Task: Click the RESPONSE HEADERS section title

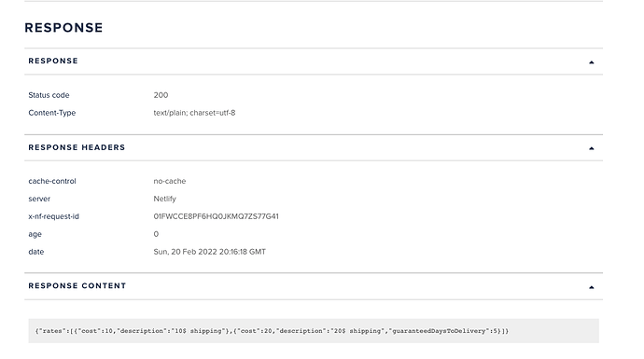Action: 77,147
